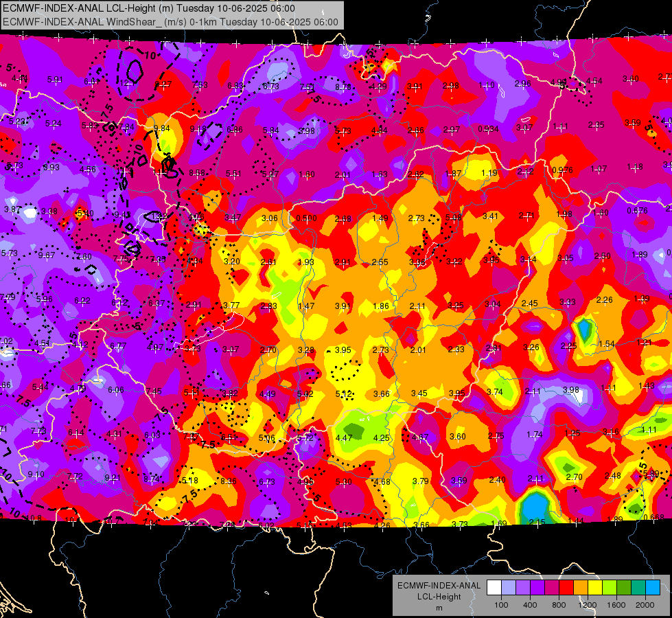This screenshot has height=618, width=672.
Task: Click the grid value 9.21
Action: [x=113, y=477]
